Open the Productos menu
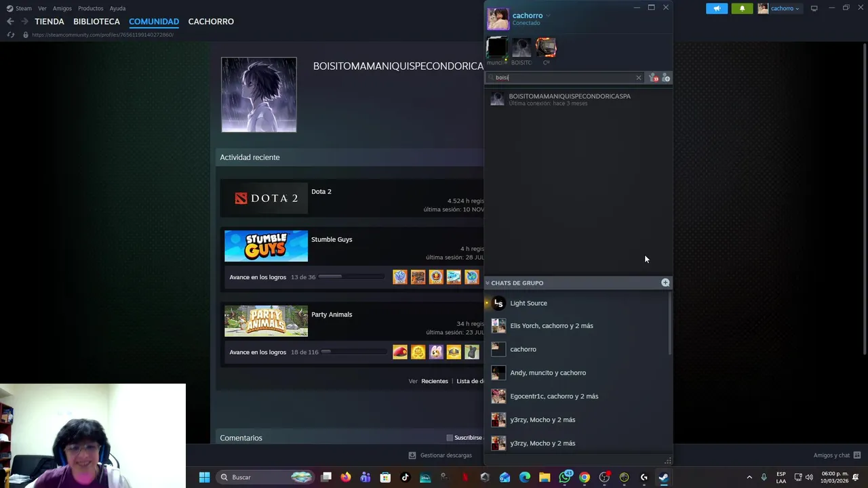Screen dimensions: 868x488 [90, 8]
